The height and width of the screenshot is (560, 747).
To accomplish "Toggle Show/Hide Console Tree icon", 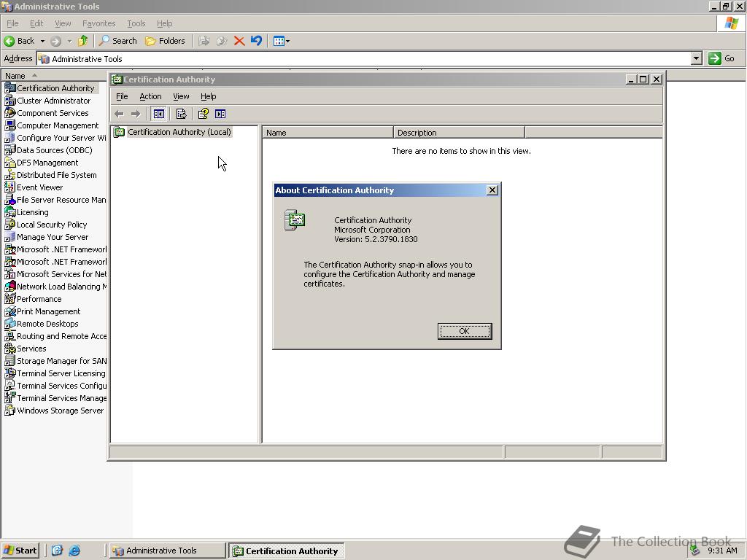I will 158,114.
